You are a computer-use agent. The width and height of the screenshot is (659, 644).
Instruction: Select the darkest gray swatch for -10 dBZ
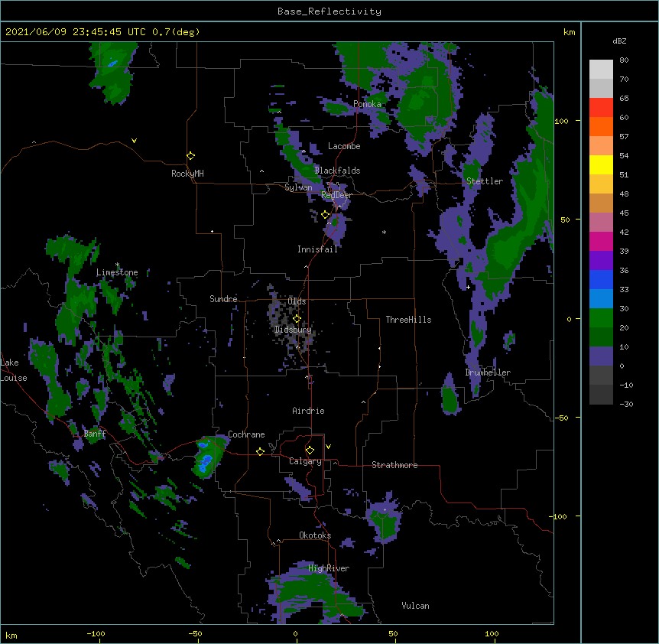[601, 395]
